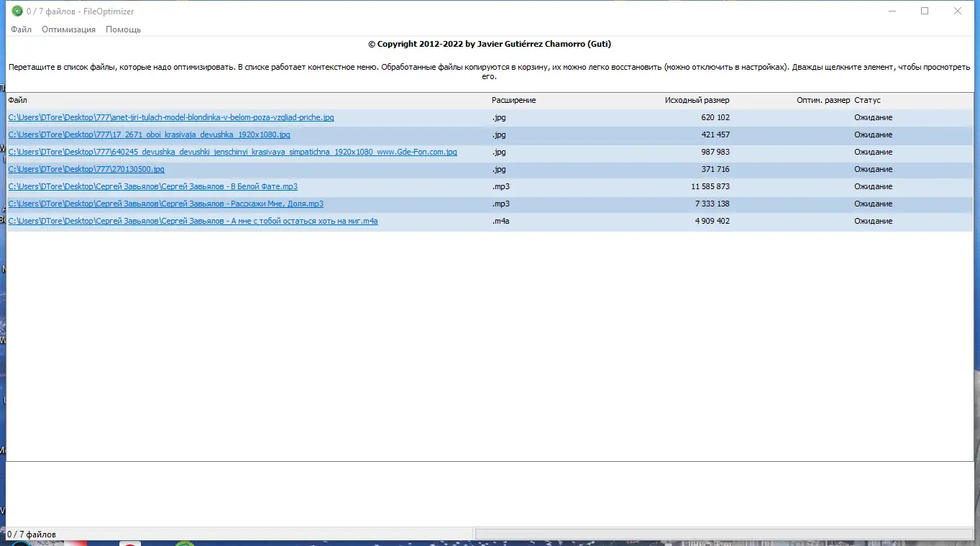Maximize the FileOptimizer window

click(x=925, y=11)
